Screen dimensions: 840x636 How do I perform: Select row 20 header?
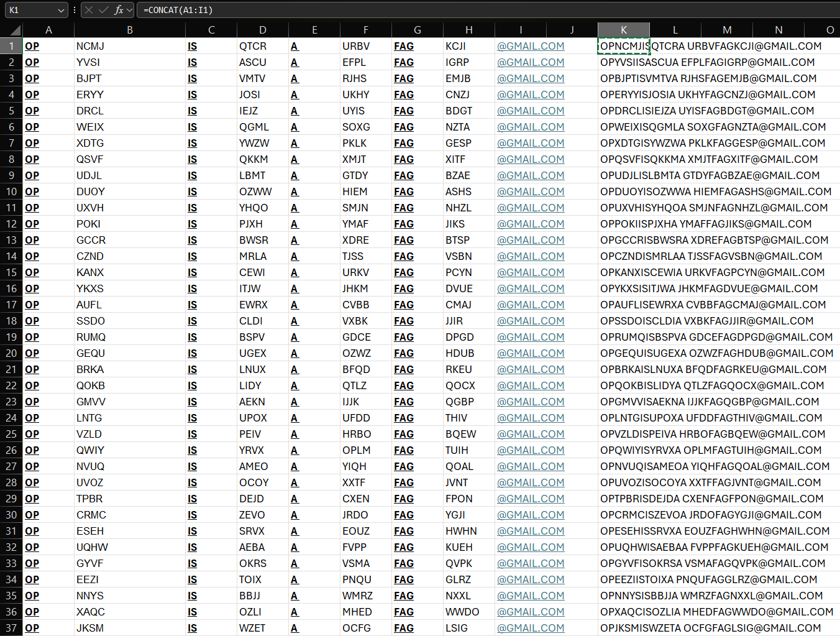tap(11, 353)
